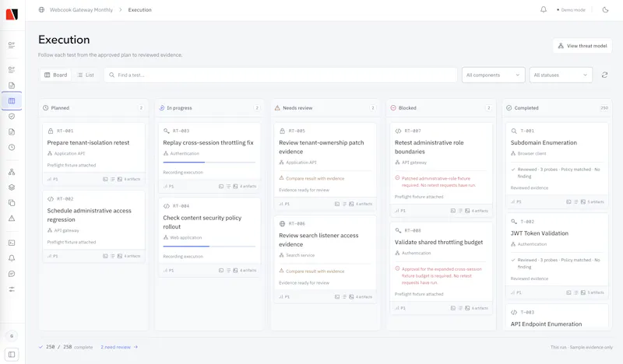Open Review tenant-ownership patch evidence card
623x364 pixels.
coord(326,166)
